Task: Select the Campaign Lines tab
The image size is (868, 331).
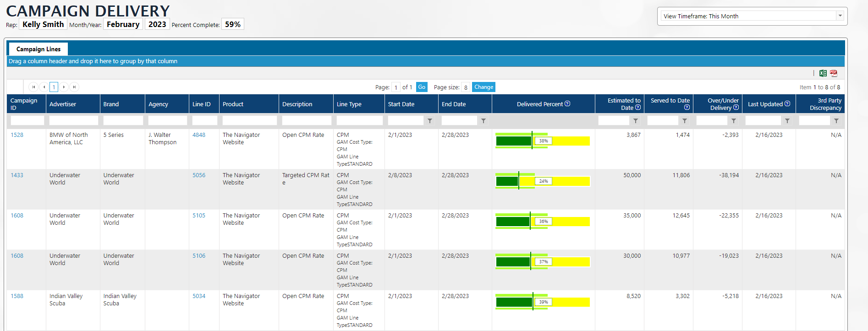Action: pos(38,49)
